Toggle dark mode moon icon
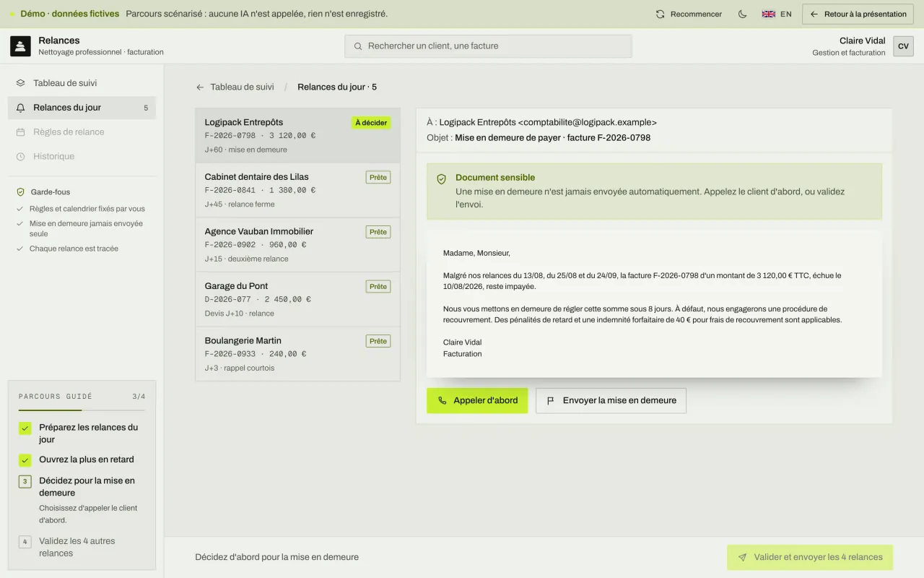This screenshot has width=924, height=578. [x=742, y=14]
